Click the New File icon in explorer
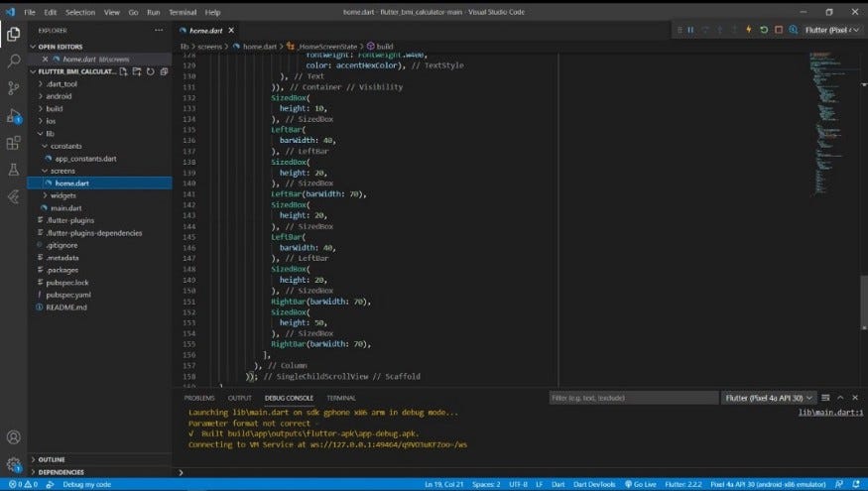 (123, 71)
